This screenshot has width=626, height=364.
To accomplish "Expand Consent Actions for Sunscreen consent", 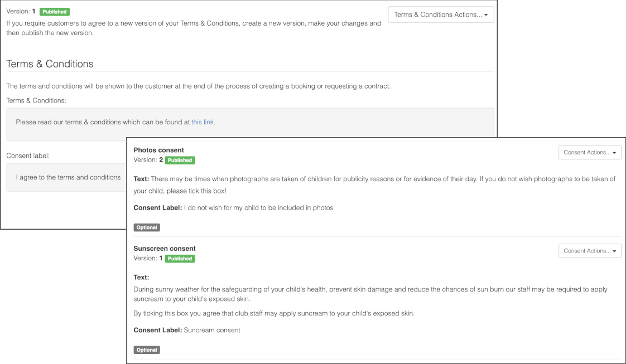I will [589, 251].
